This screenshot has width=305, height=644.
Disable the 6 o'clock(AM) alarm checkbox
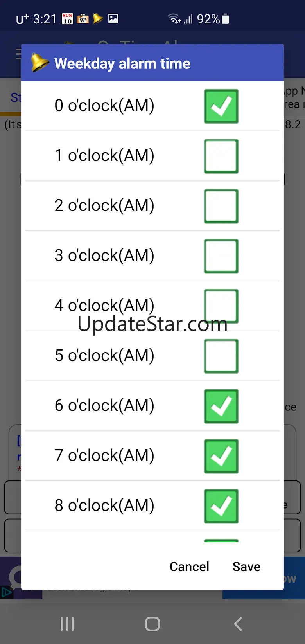tap(221, 406)
